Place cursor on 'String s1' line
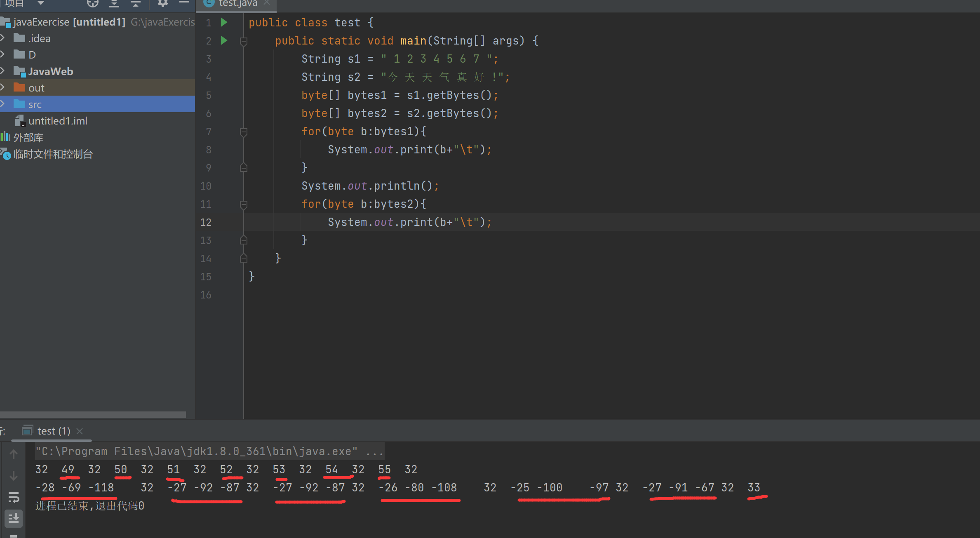 400,59
